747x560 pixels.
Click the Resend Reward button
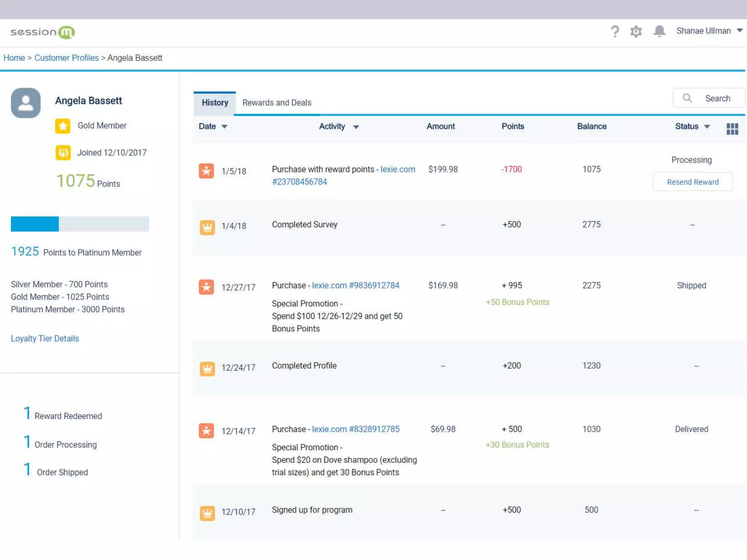click(692, 182)
